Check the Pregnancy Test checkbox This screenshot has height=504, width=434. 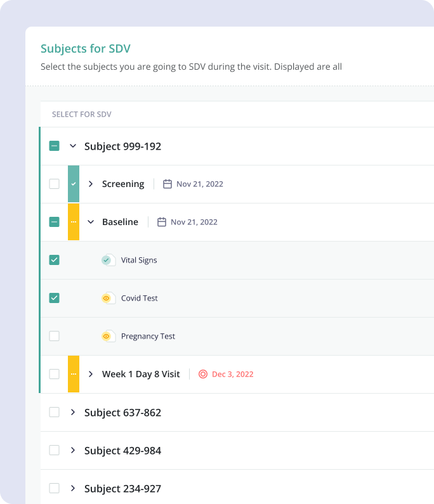(55, 336)
